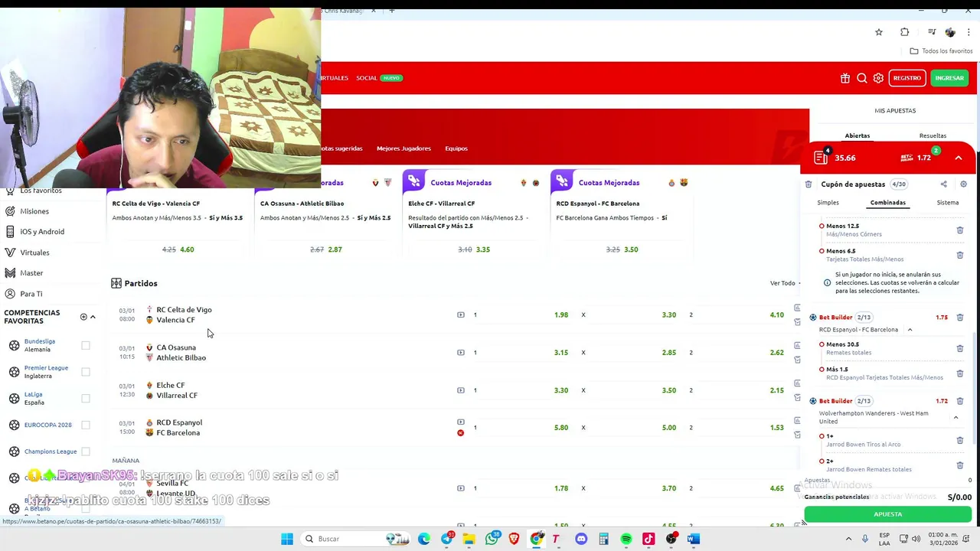The image size is (980, 551).
Task: Clear the whole coupon with trash icon
Action: tap(808, 184)
